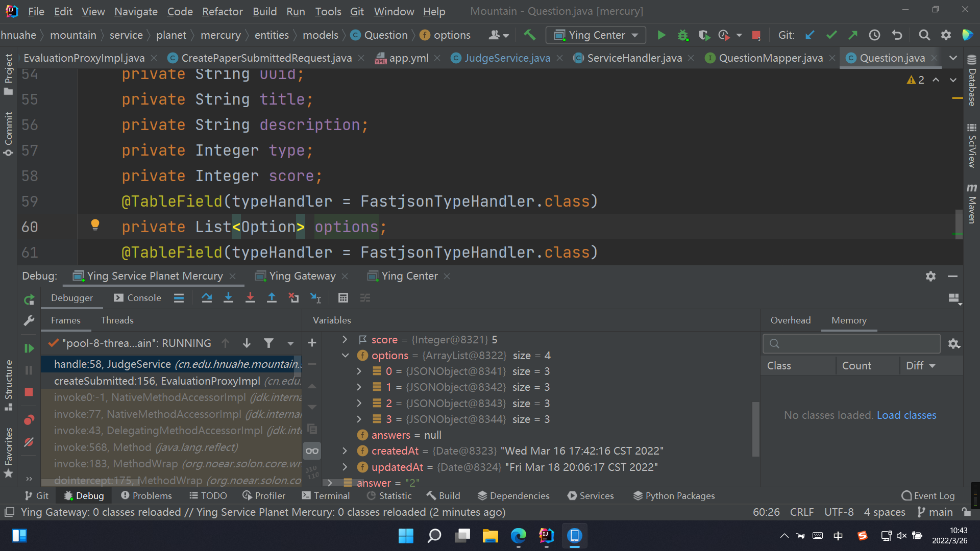The width and height of the screenshot is (980, 551).
Task: Toggle Structure tool window on left sidebar
Action: click(x=8, y=385)
